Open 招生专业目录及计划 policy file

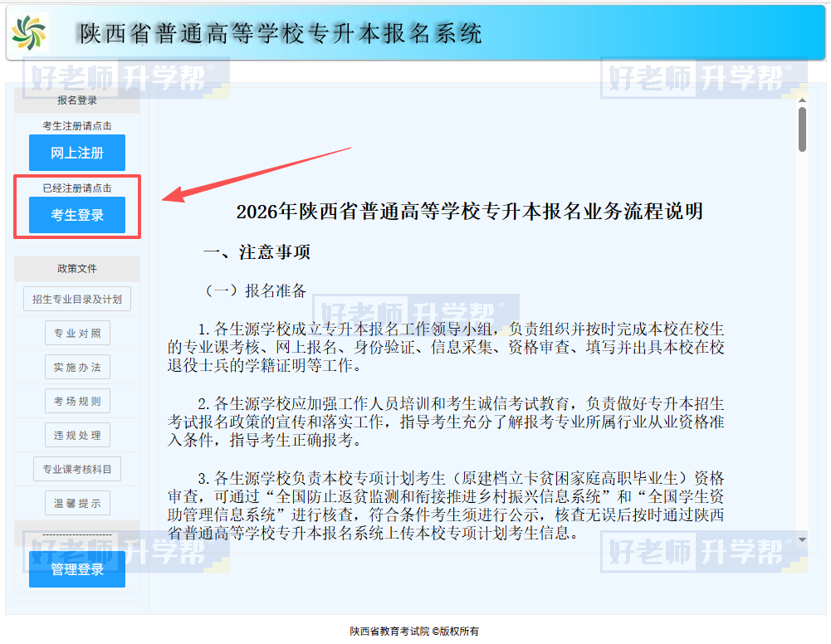(x=77, y=300)
